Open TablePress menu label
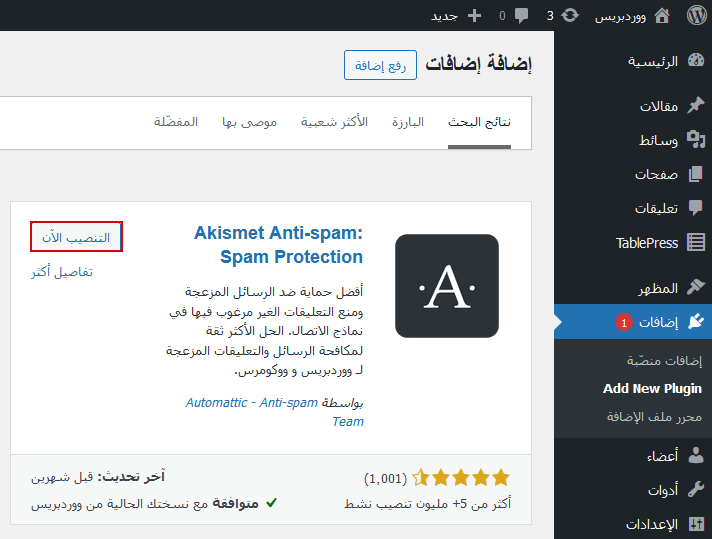This screenshot has width=712, height=539. pyautogui.click(x=647, y=243)
